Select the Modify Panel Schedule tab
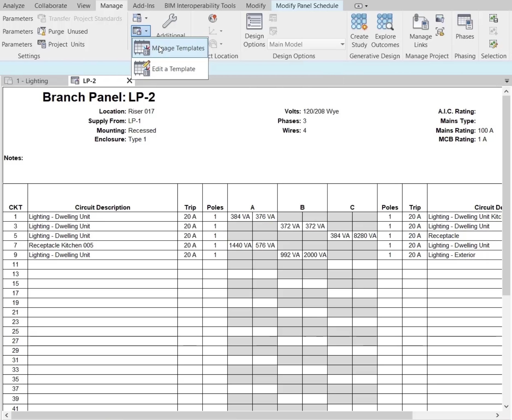Viewport: 512px width, 420px height. [307, 5]
